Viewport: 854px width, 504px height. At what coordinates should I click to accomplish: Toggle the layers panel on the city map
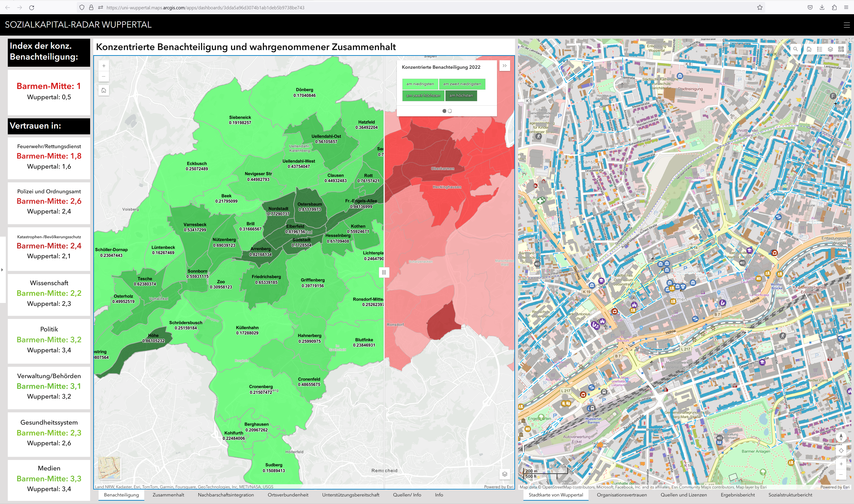830,49
